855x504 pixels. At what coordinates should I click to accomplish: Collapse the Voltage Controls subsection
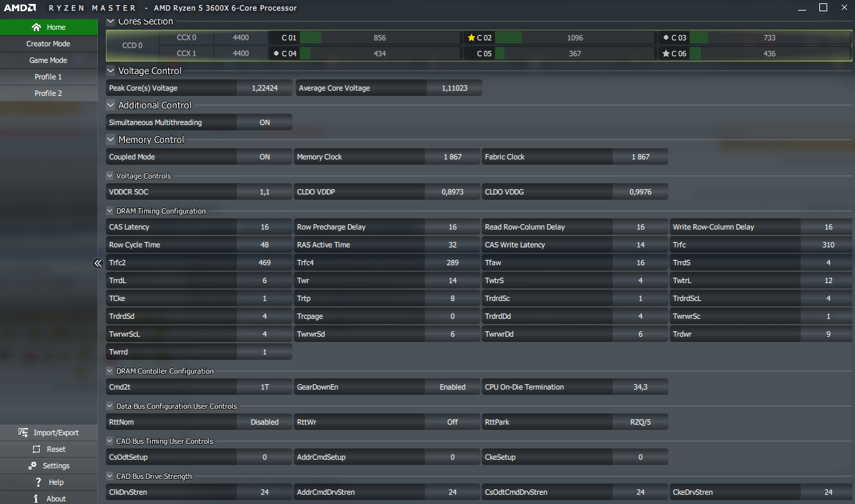tap(110, 176)
